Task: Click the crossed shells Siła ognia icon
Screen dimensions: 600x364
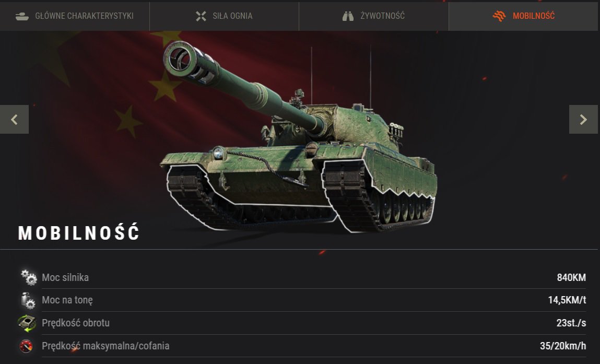Action: [x=201, y=16]
